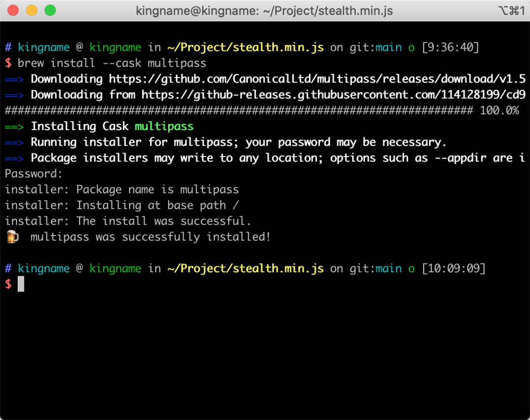This screenshot has width=530, height=420.
Task: Click the green zoom window button
Action: click(50, 10)
